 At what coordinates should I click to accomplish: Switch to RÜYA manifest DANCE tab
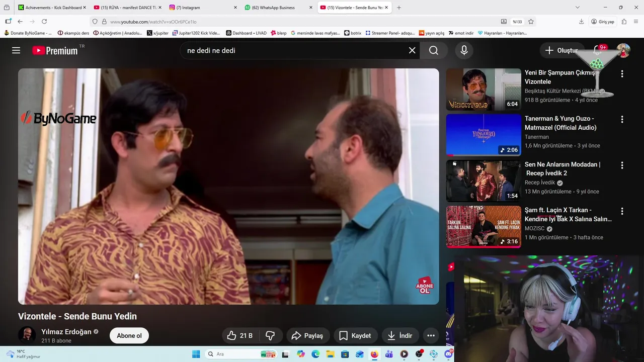127,8
